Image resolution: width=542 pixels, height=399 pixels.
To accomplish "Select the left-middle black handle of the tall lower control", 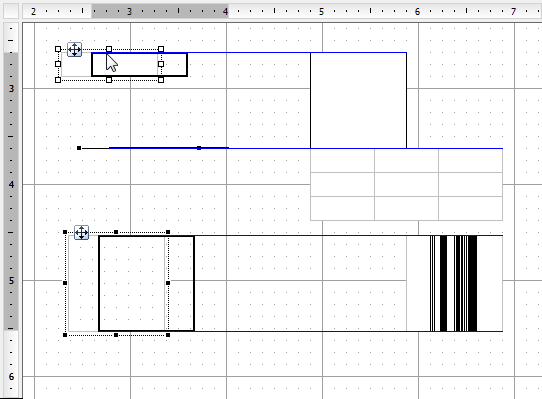I will pos(65,283).
